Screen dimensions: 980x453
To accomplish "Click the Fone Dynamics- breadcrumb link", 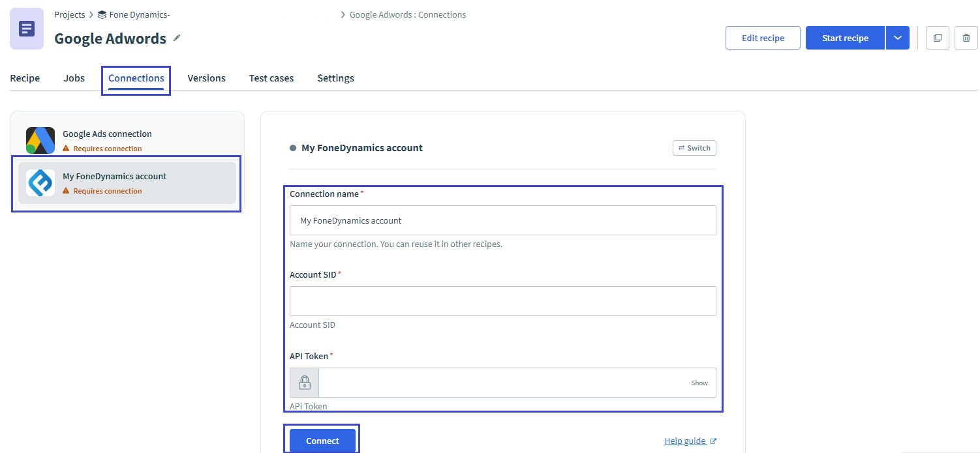I will click(140, 14).
